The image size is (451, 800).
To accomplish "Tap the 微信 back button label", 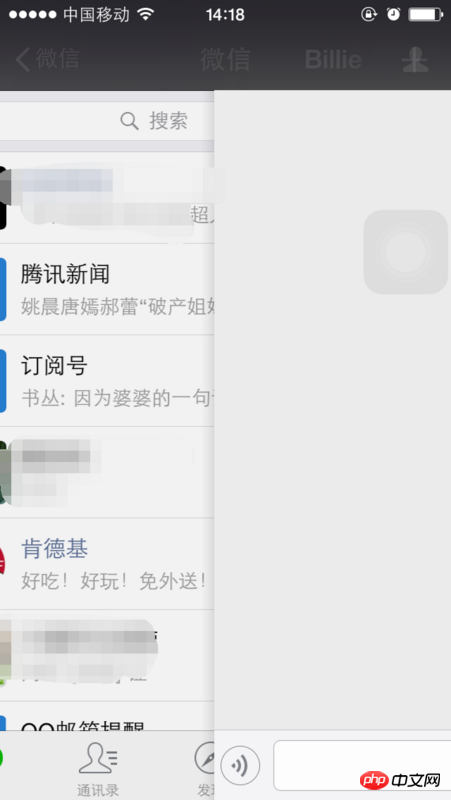I will (57, 59).
